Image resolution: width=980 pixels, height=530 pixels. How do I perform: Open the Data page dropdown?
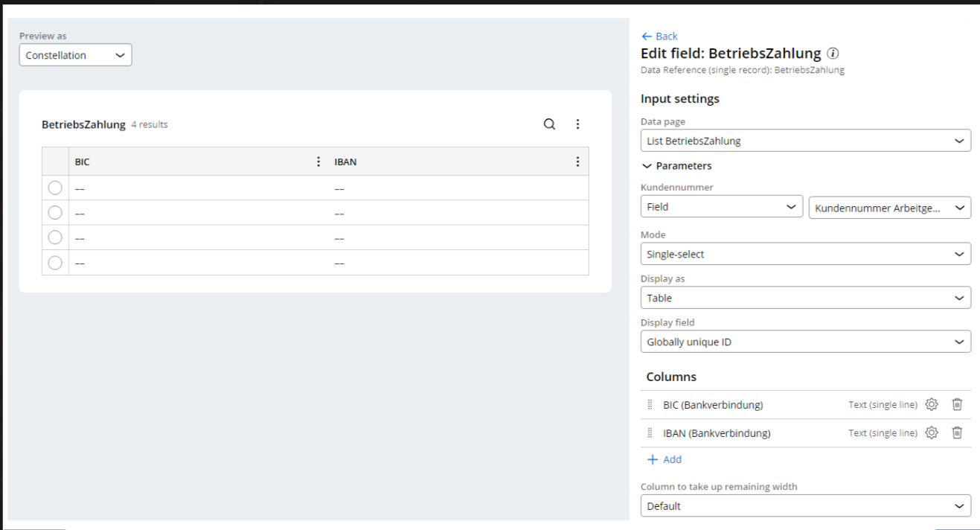point(805,141)
